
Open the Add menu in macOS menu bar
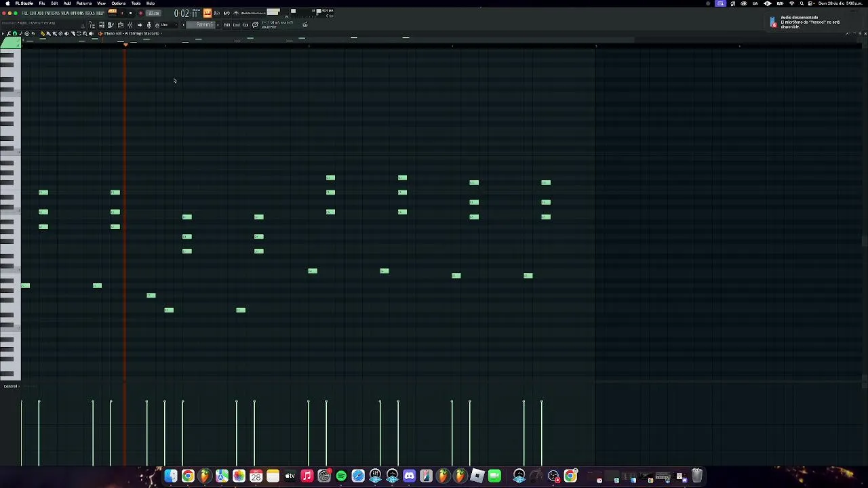pos(67,3)
